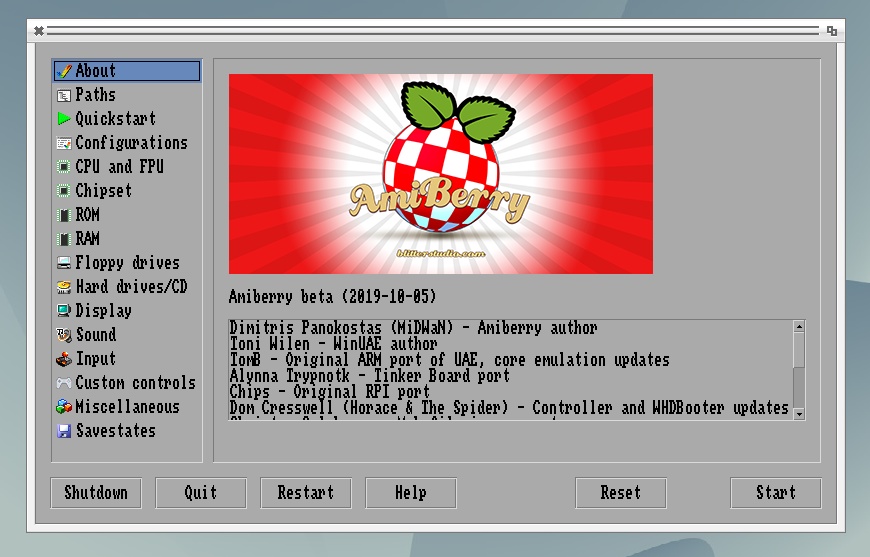Click the Floppy drives icon
This screenshot has width=870, height=557.
(x=64, y=263)
